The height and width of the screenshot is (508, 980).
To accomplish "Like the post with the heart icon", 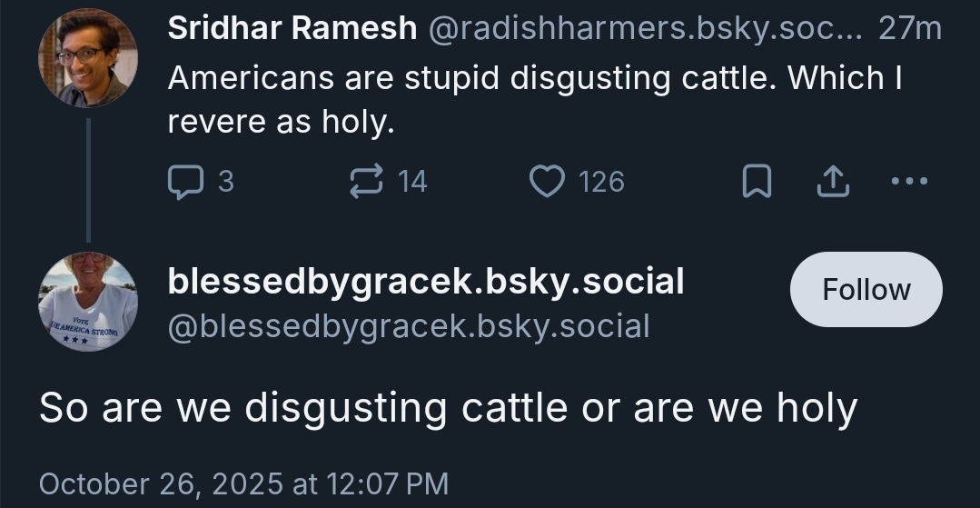I will point(547,182).
